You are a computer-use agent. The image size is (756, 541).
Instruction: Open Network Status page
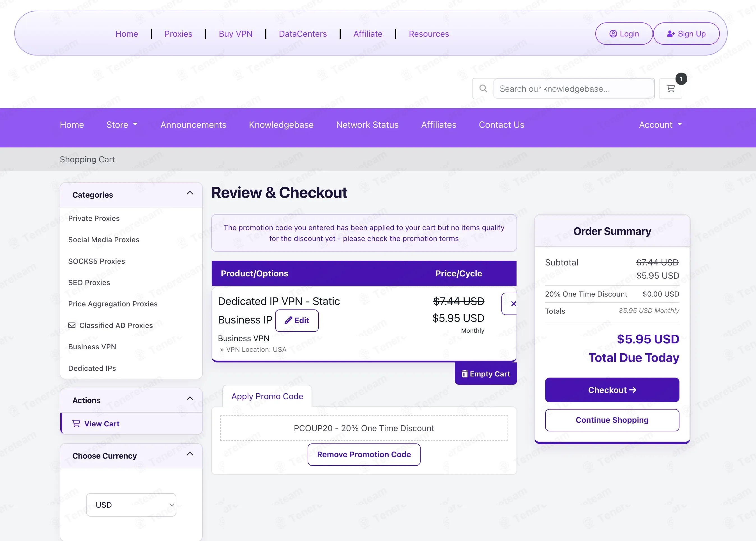367,124
